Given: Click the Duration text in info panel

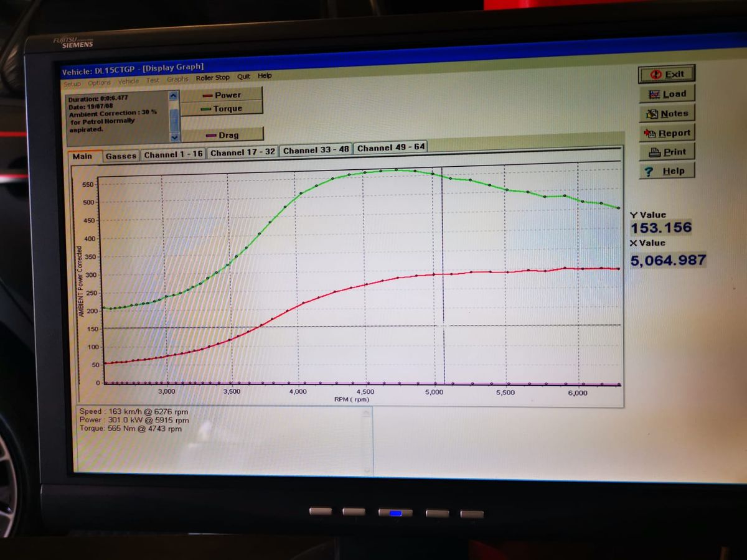Looking at the screenshot, I should (99, 100).
